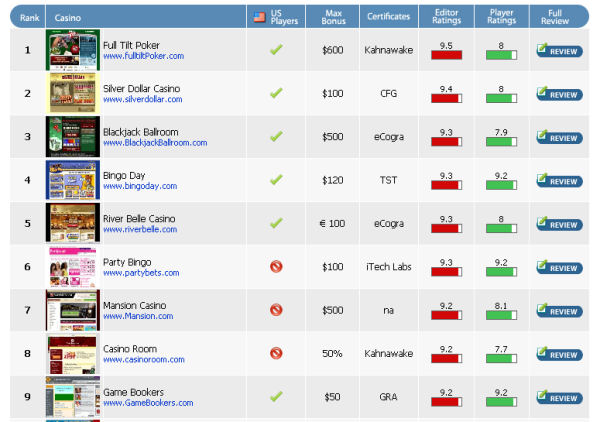The width and height of the screenshot is (600, 422).
Task: Click Full Tilt Poker red editor rating bar
Action: (x=447, y=55)
